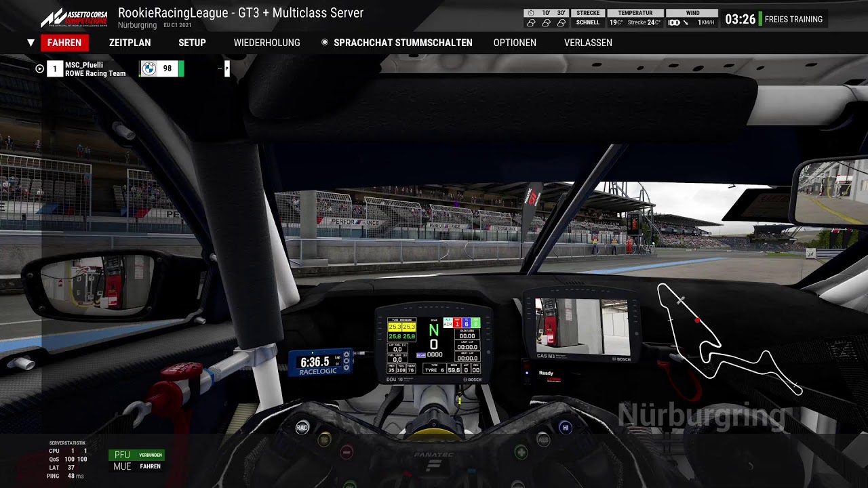Click the 19C° air temperature value
Viewport: 868px width, 488px height.
pos(616,22)
